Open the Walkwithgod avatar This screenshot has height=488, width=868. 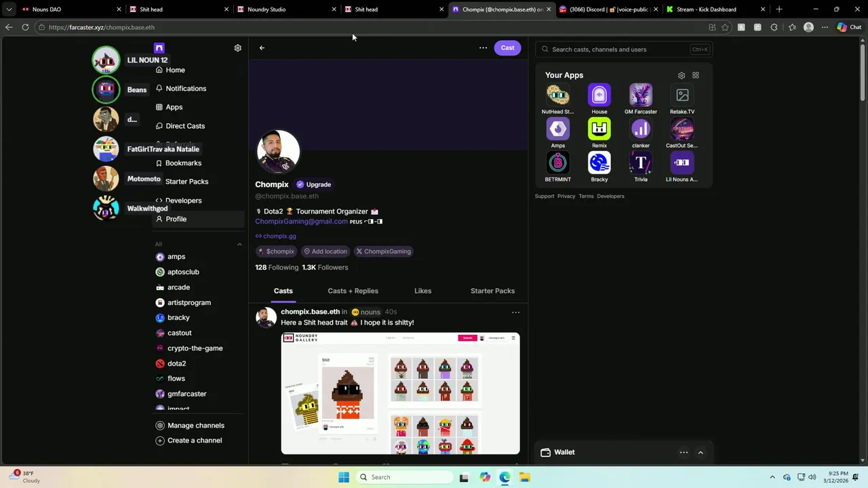click(106, 208)
